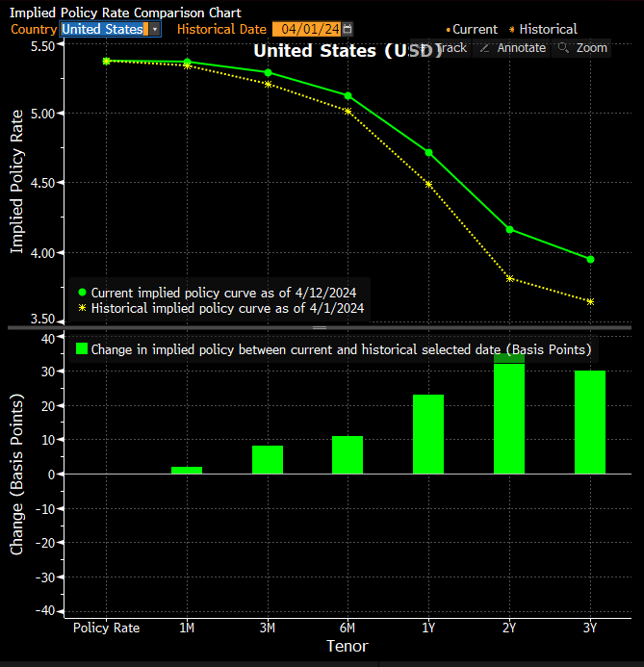
Task: Click green swatch in change bar legend
Action: click(x=82, y=348)
